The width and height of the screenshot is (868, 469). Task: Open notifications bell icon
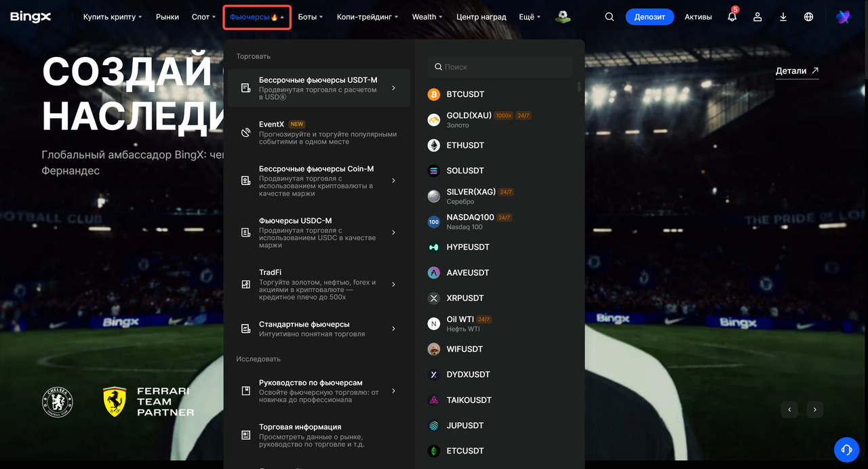point(732,17)
